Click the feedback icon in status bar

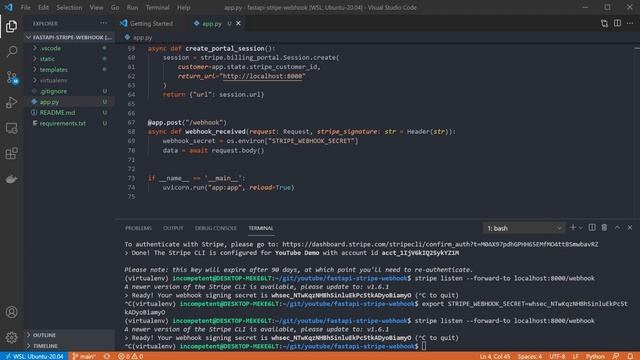[616, 356]
